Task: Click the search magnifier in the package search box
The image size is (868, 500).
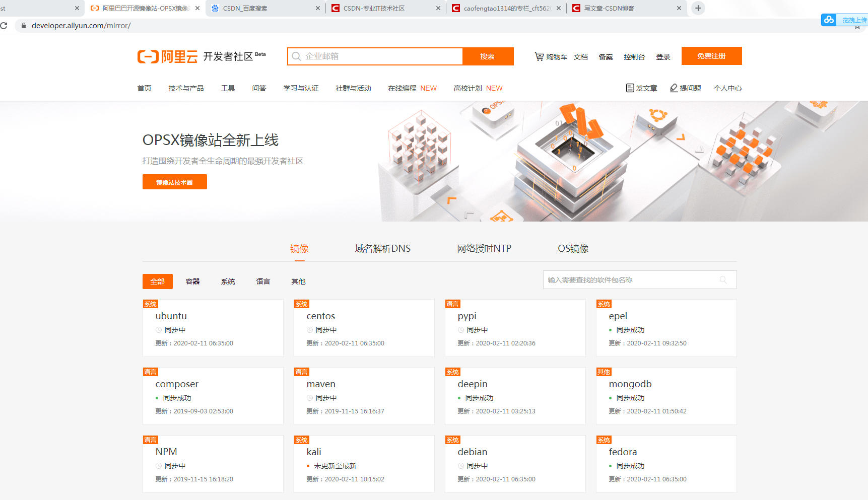Action: (723, 280)
